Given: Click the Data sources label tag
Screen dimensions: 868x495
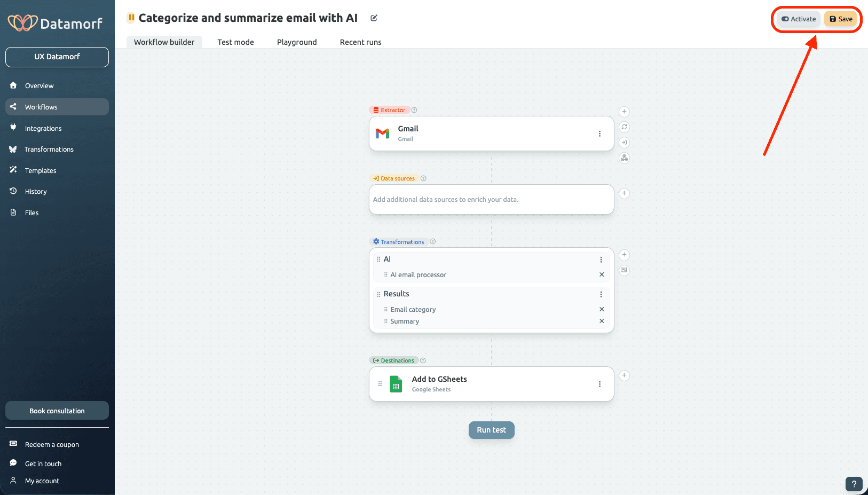Looking at the screenshot, I should click(394, 178).
